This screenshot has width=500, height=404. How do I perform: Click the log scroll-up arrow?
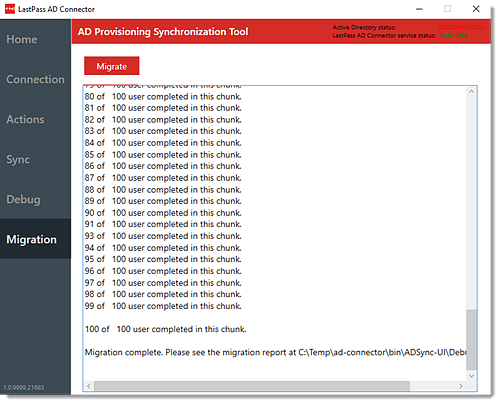coord(471,91)
